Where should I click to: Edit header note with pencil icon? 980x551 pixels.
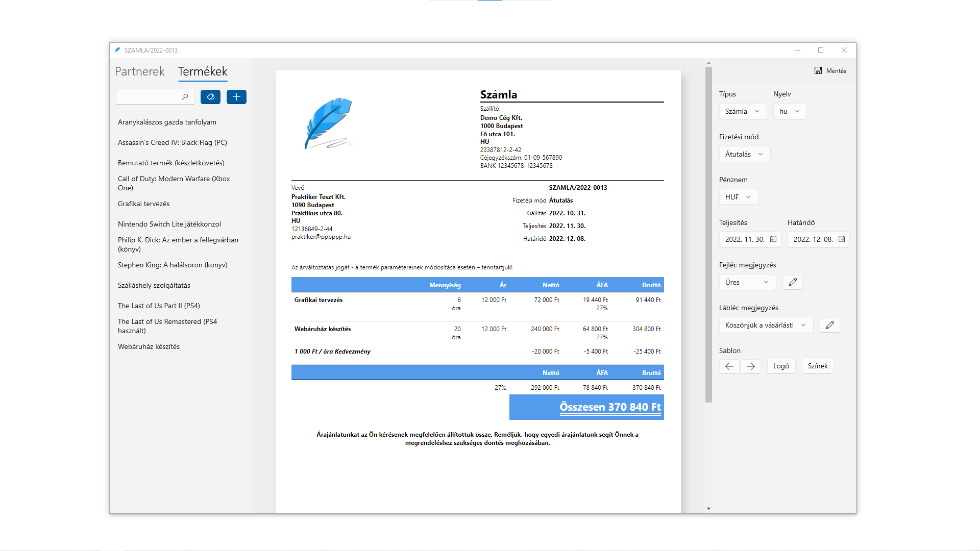tap(792, 282)
